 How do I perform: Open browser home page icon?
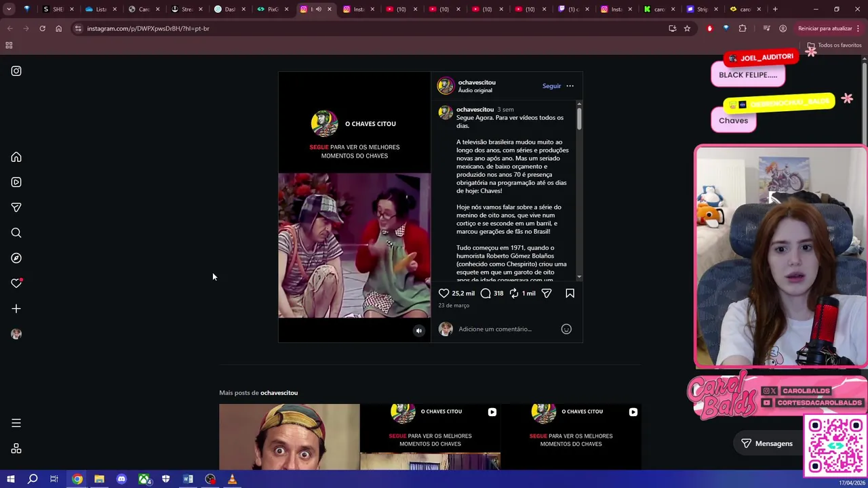[x=58, y=28]
